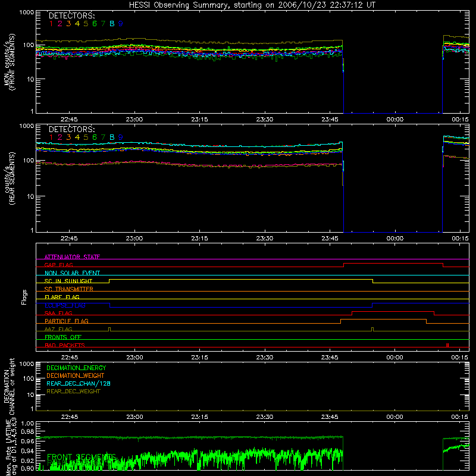The width and height of the screenshot is (476, 476).
Task: Select detector 9 in front segments legend
Action: [x=121, y=23]
